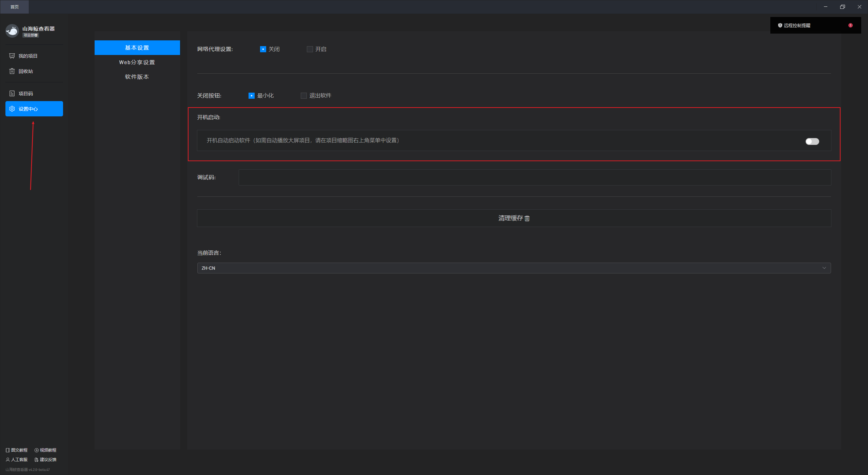The height and width of the screenshot is (475, 868).
Task: Select 退出软件 for close button behavior
Action: click(x=303, y=96)
